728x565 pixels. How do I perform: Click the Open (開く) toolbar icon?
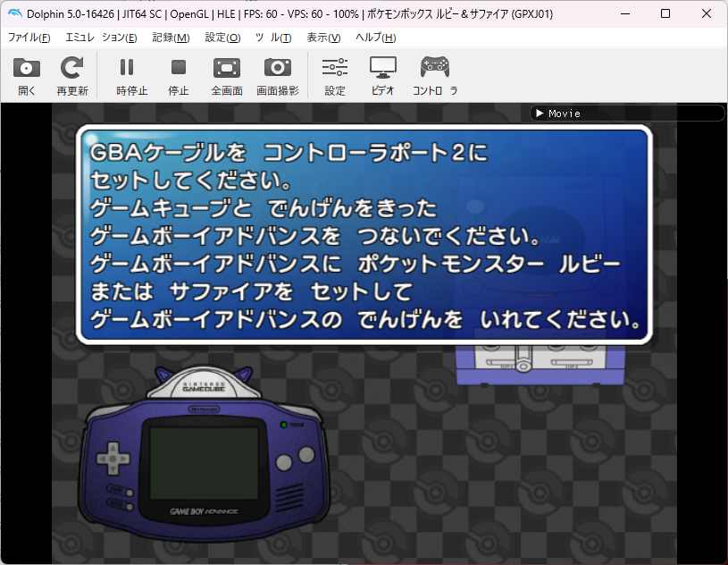pos(27,76)
